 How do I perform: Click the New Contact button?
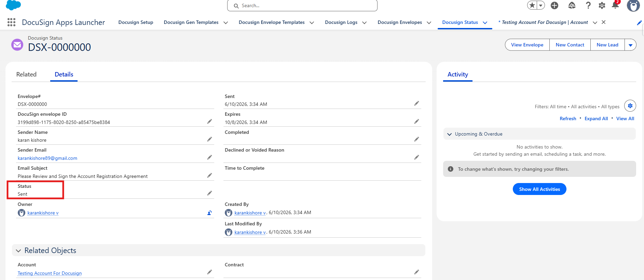(x=570, y=45)
